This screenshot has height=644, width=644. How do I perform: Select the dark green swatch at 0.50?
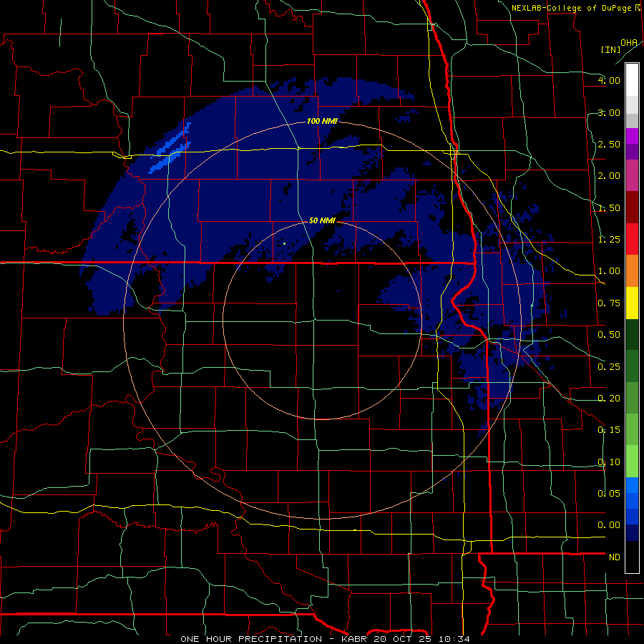click(632, 335)
